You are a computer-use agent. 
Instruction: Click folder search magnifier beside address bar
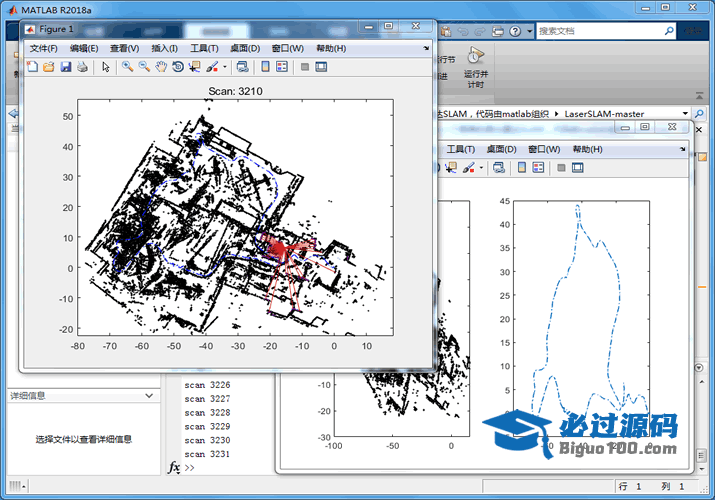[x=699, y=113]
